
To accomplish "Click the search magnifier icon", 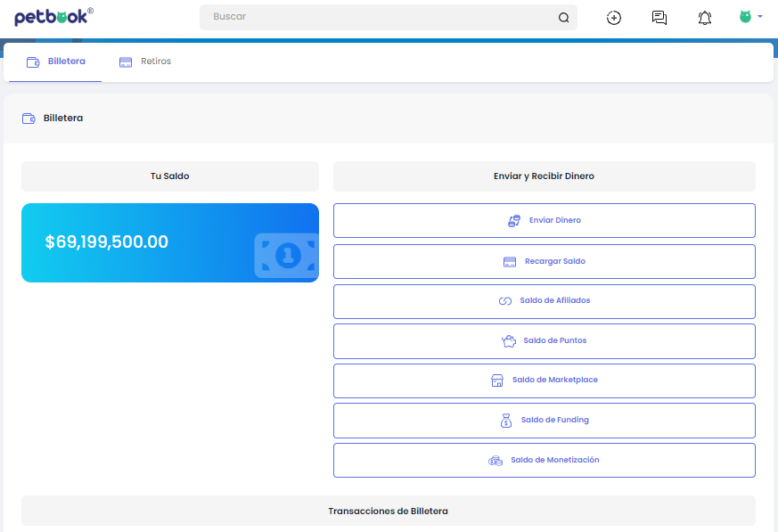I will click(563, 18).
